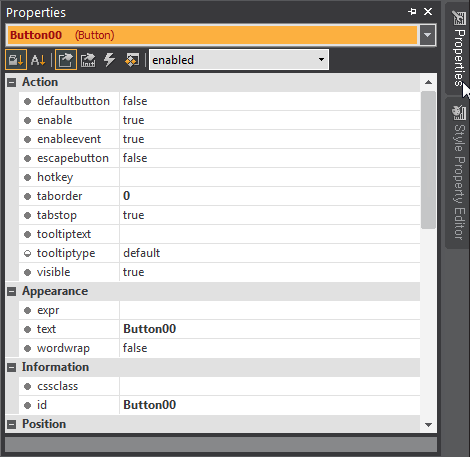Select the Alphabetical sort icon
The height and width of the screenshot is (457, 470).
click(x=38, y=60)
